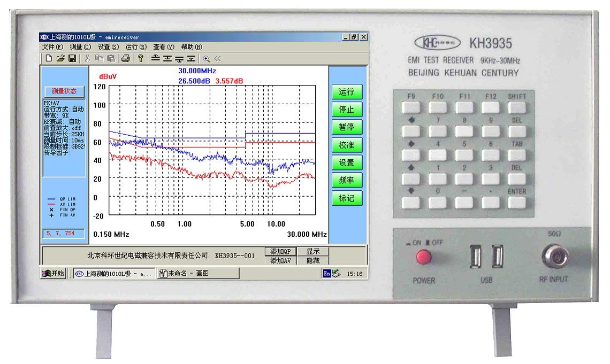Click the Zoom magnifier toolbar icon
The height and width of the screenshot is (364, 610).
click(206, 59)
